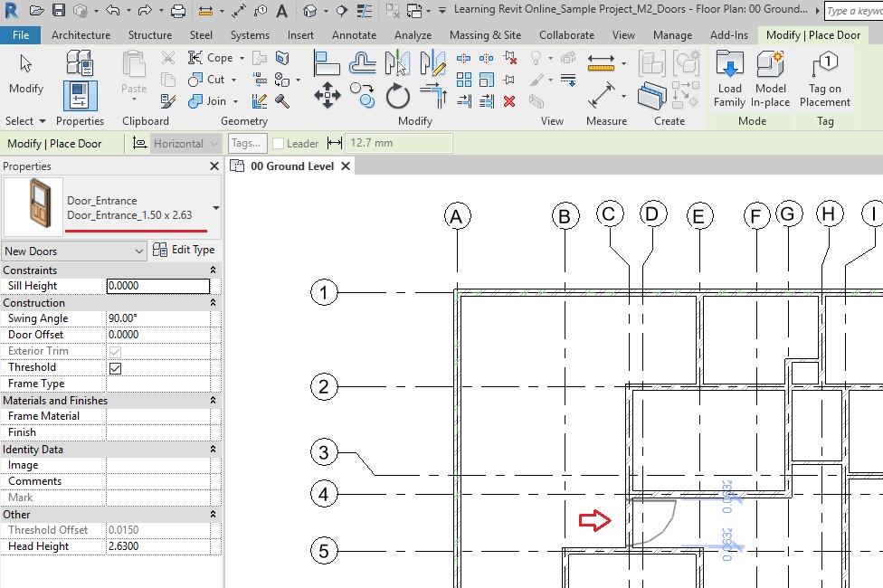Image resolution: width=883 pixels, height=588 pixels.
Task: Enable the Leader checkbox
Action: point(279,144)
